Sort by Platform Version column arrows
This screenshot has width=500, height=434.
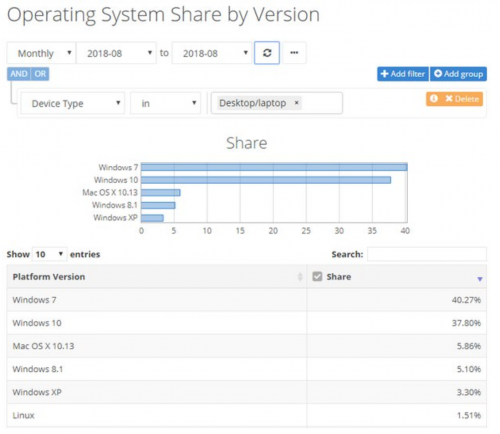coord(300,277)
